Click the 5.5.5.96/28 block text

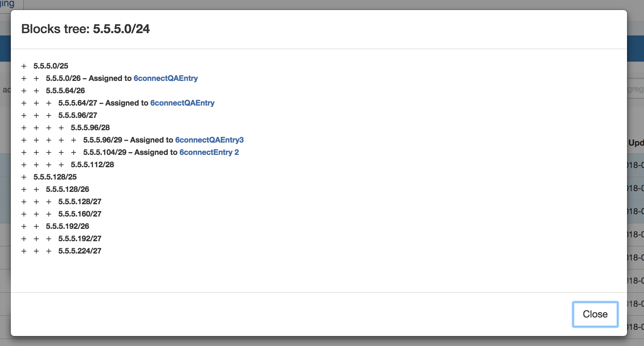point(90,128)
